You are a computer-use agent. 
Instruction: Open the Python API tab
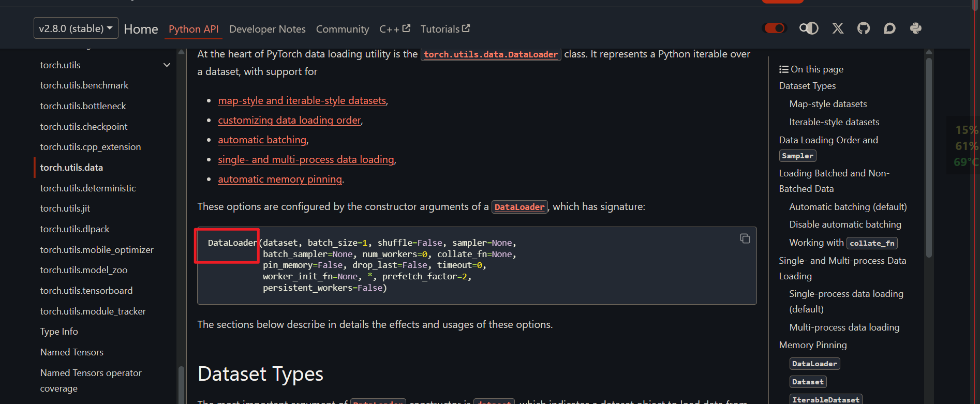[x=194, y=29]
